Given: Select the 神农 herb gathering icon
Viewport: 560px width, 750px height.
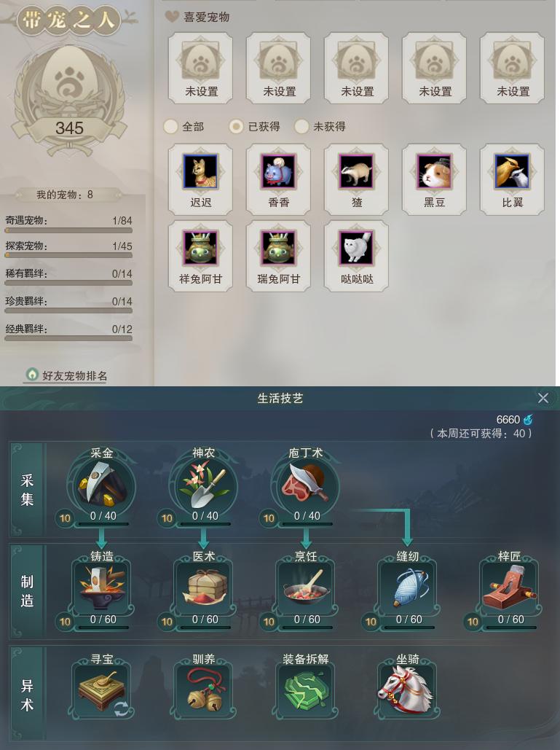Looking at the screenshot, I should pos(204,486).
